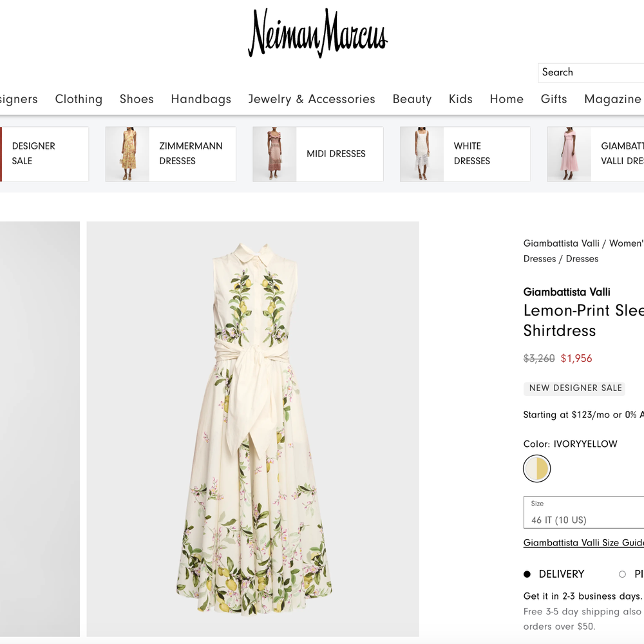644x644 pixels.
Task: Click the previous product image panel
Action: [40, 429]
